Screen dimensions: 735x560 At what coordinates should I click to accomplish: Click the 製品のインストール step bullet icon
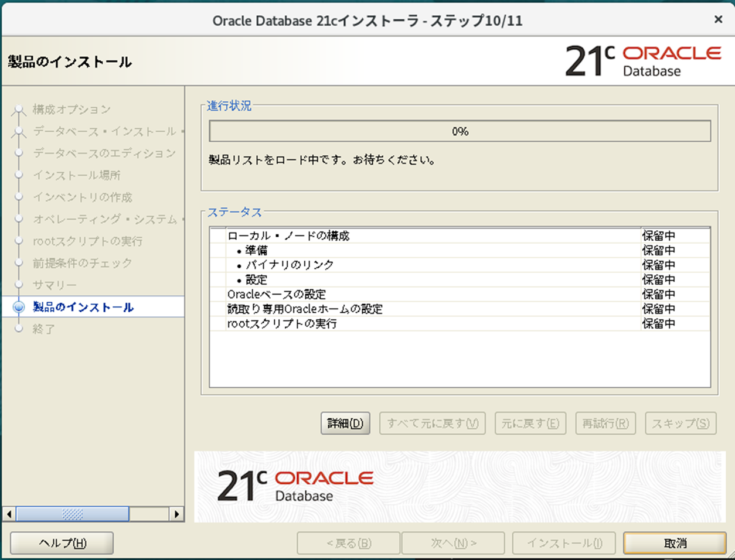click(x=19, y=307)
